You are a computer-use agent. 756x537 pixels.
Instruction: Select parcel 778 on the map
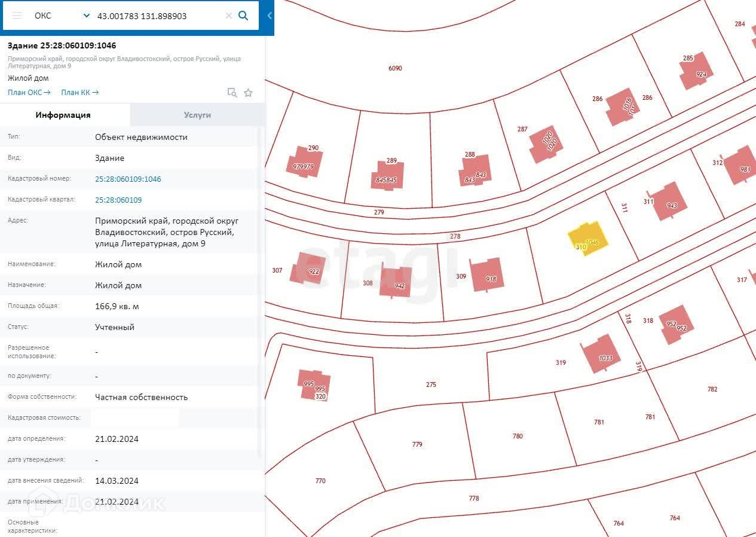point(474,498)
